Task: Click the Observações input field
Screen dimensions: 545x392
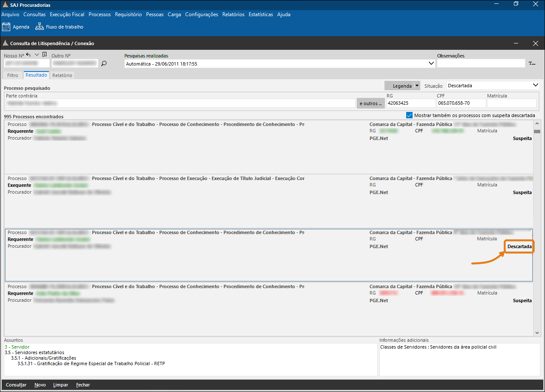Action: tap(481, 63)
